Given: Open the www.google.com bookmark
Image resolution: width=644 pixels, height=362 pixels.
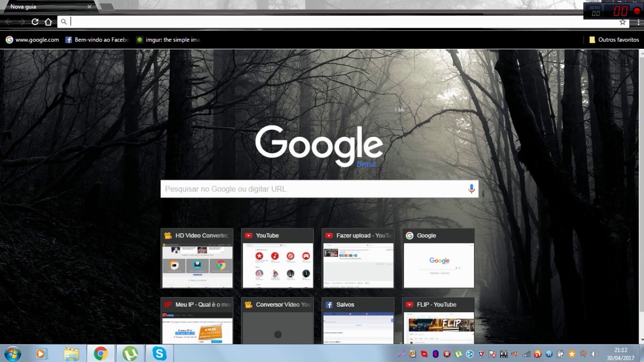Looking at the screenshot, I should click(32, 40).
